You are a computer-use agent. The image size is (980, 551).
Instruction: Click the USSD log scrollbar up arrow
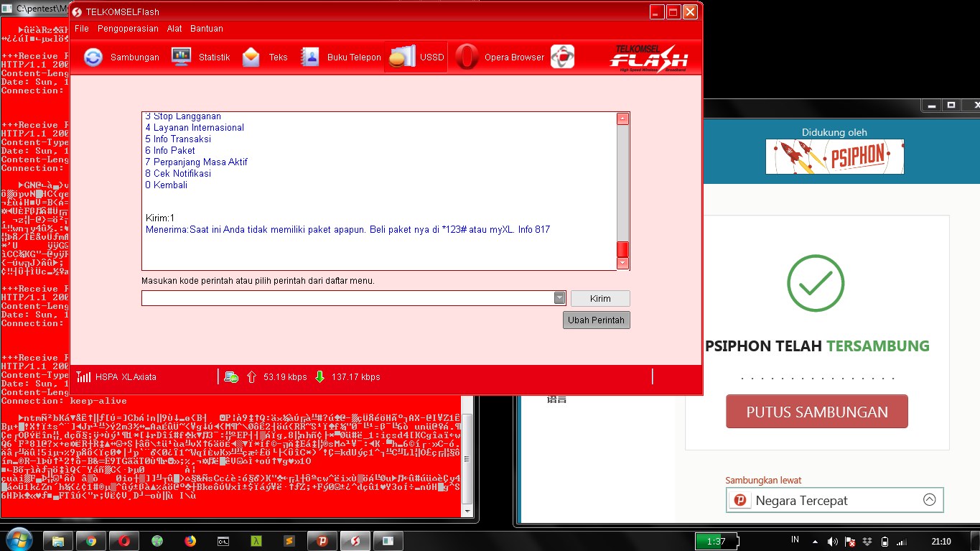click(x=622, y=119)
